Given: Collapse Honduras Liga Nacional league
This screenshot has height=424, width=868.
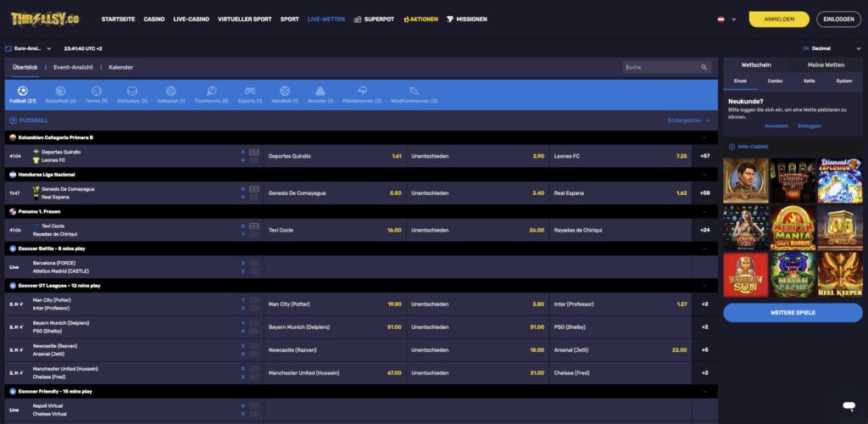Looking at the screenshot, I should pyautogui.click(x=704, y=175).
